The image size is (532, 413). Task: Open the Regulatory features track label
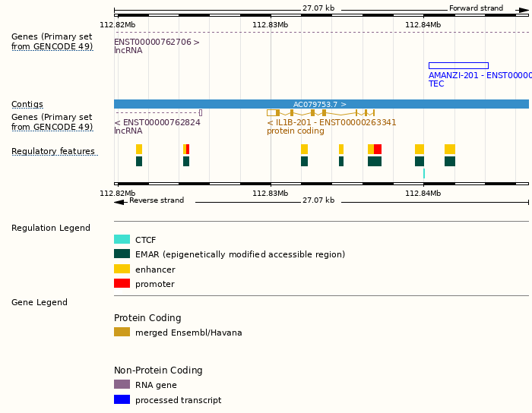pyautogui.click(x=53, y=152)
